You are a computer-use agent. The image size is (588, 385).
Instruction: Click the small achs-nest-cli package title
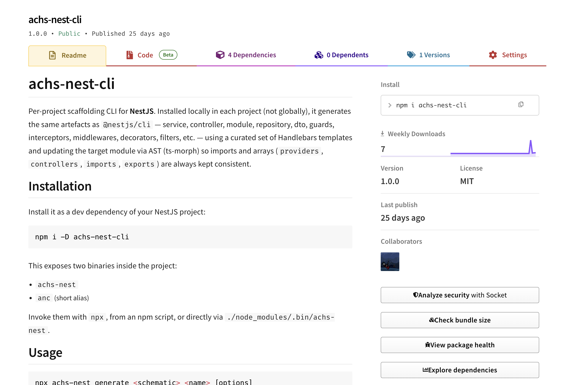click(55, 20)
